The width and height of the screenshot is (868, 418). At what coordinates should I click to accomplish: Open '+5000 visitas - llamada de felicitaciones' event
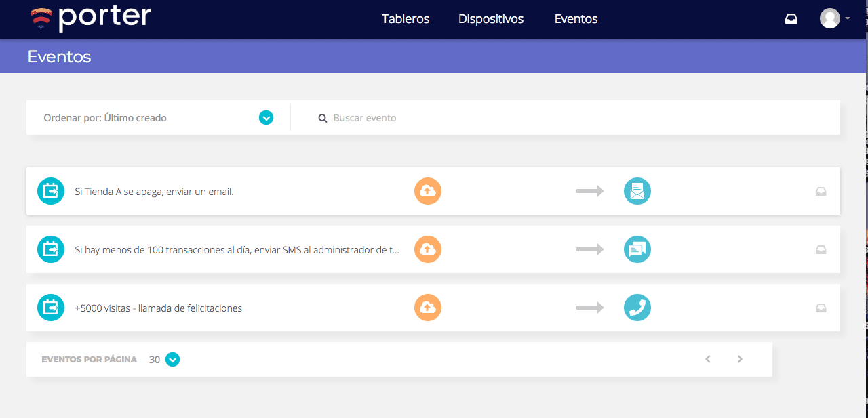tap(158, 308)
